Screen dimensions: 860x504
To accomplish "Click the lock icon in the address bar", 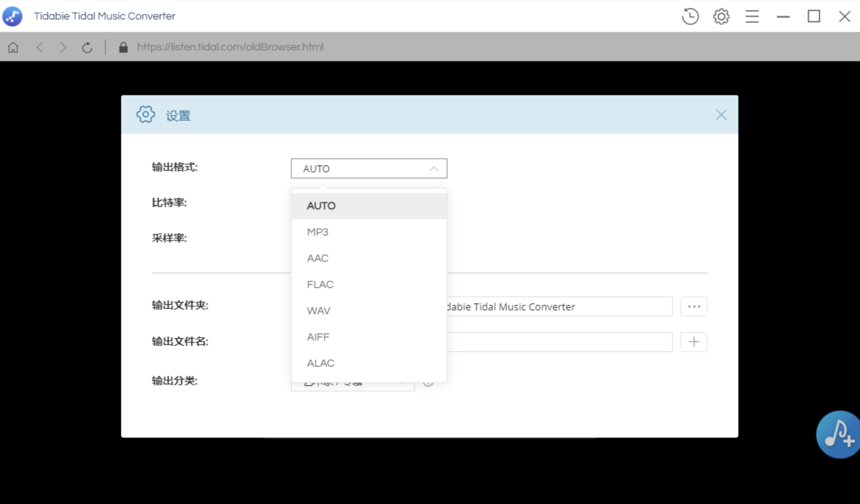I will tap(123, 47).
